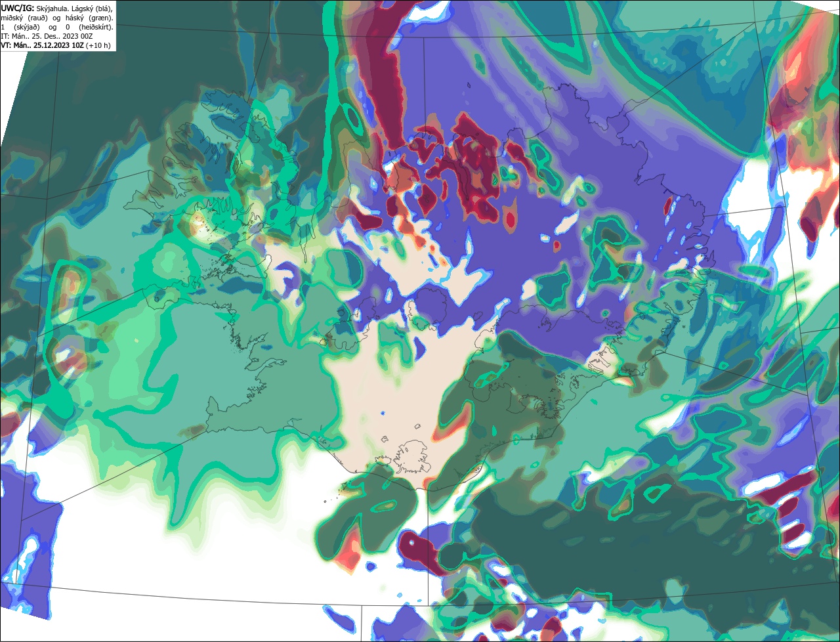This screenshot has height=642, width=840.
Task: Click the 'Lágský (blá),' low cloud label
Action: 92,9
